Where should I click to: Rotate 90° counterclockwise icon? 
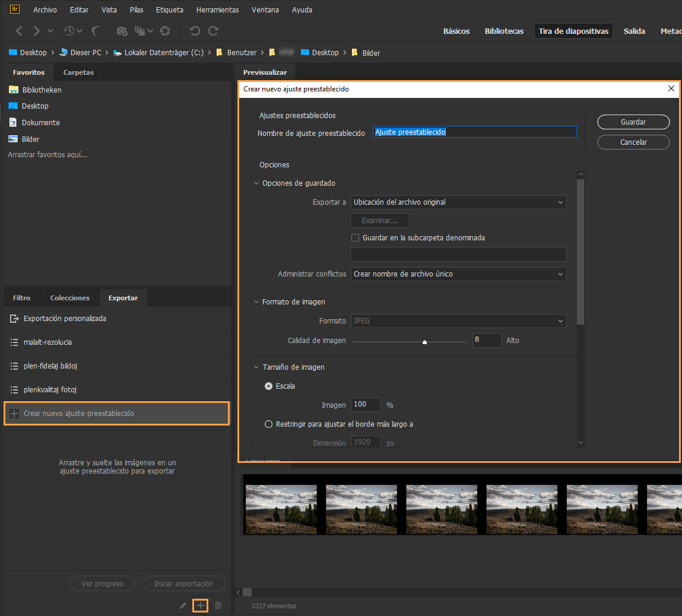point(195,31)
